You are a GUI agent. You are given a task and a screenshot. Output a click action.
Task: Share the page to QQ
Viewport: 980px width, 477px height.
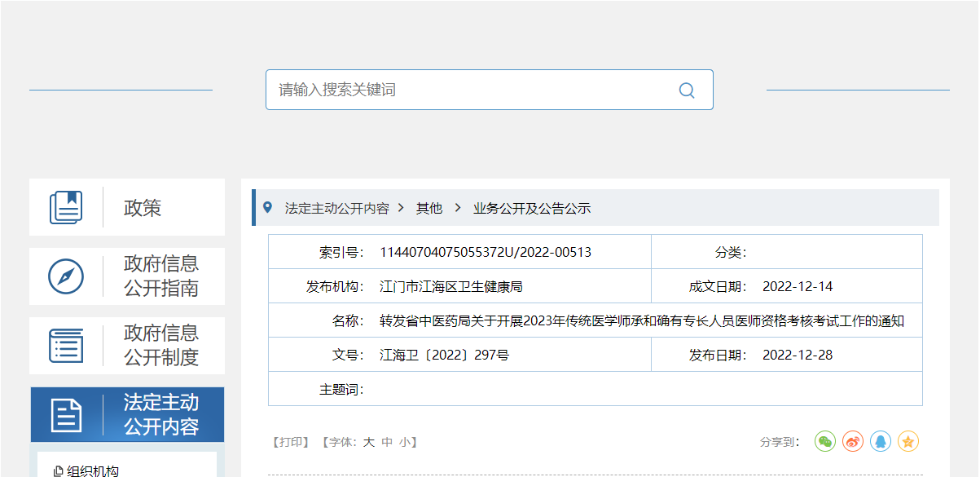click(881, 441)
